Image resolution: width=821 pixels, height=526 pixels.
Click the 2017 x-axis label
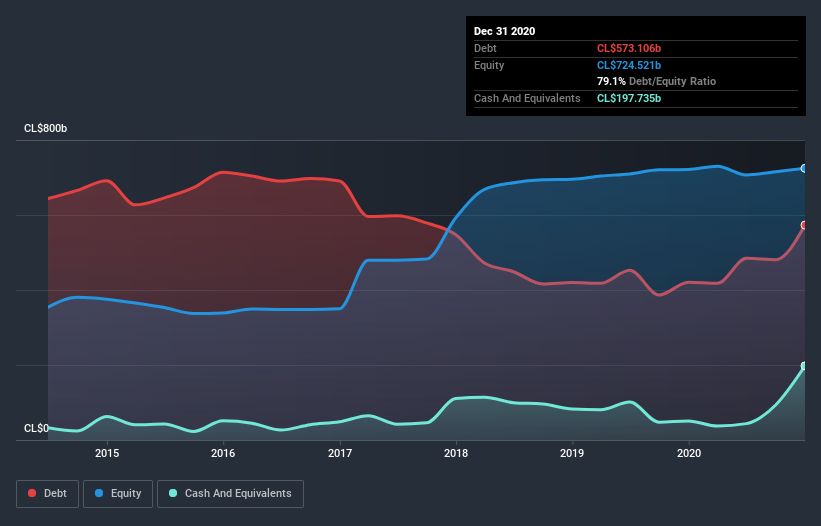click(x=340, y=453)
